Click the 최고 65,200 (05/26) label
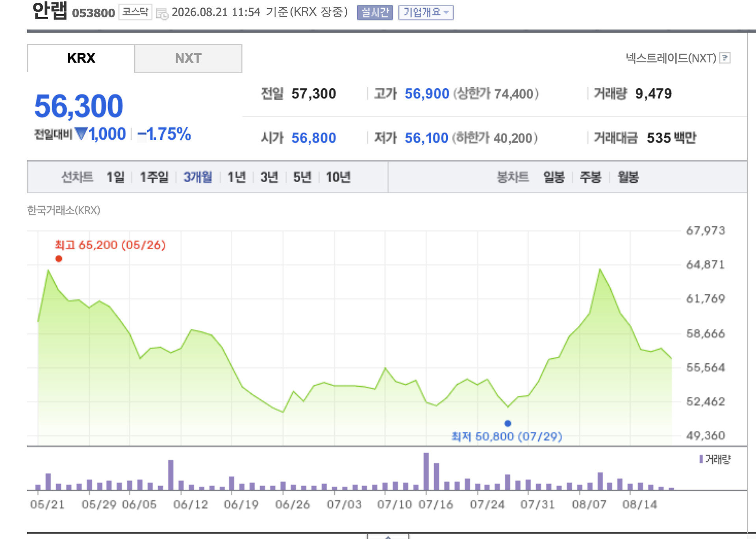This screenshot has width=756, height=539. pyautogui.click(x=110, y=245)
